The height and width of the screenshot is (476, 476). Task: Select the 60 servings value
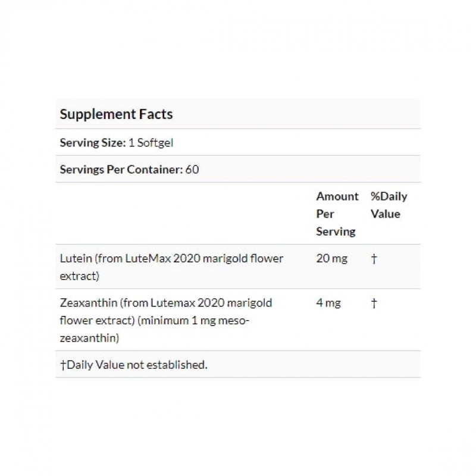pyautogui.click(x=192, y=169)
